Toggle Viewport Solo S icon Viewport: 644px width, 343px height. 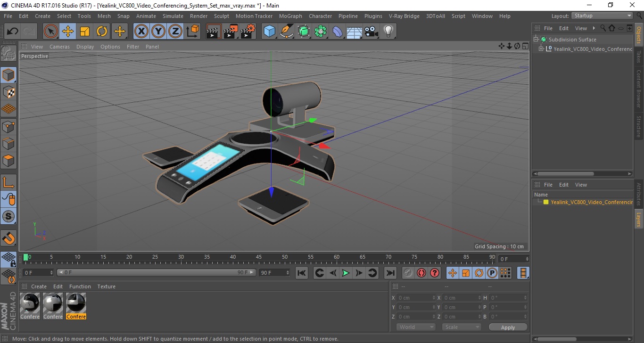click(x=8, y=216)
